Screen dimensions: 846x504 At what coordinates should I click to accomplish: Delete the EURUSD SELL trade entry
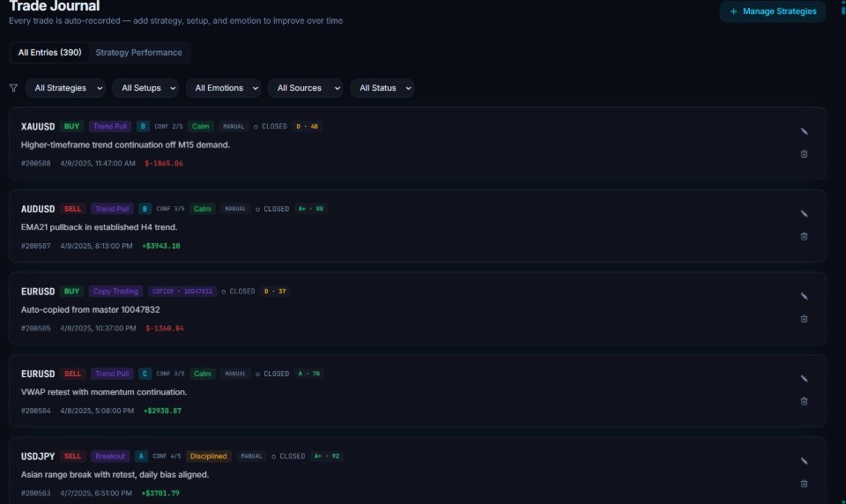tap(804, 402)
